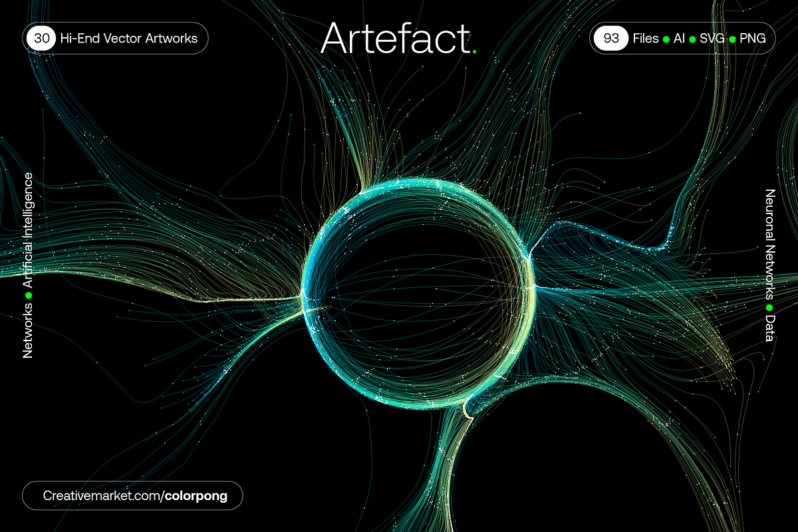Image resolution: width=798 pixels, height=532 pixels.
Task: Select the 93 files count badge
Action: coord(610,39)
